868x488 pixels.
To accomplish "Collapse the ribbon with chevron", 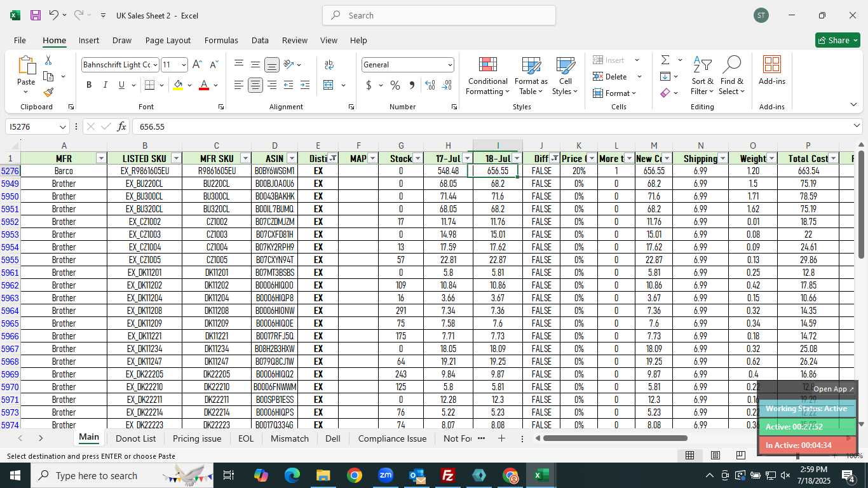I will 853,105.
